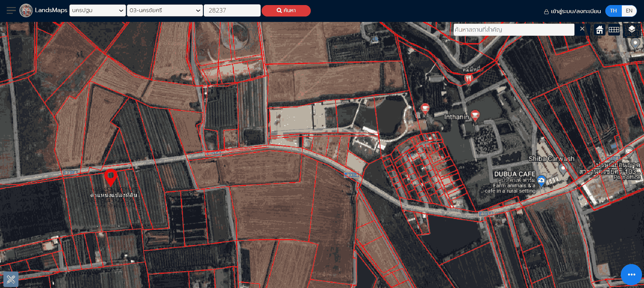
Task: Expand the district dropdown 03-นครชัยศรี
Action: click(x=165, y=10)
